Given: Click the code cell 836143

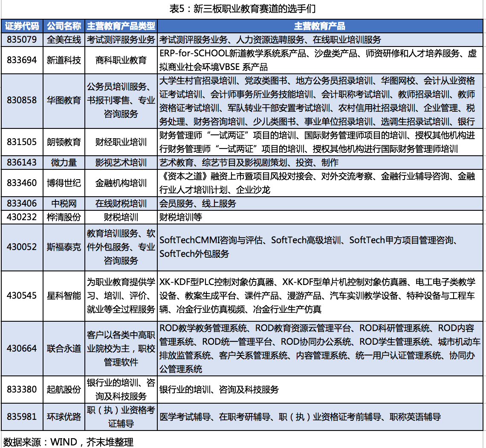Looking at the screenshot, I should [x=22, y=163].
